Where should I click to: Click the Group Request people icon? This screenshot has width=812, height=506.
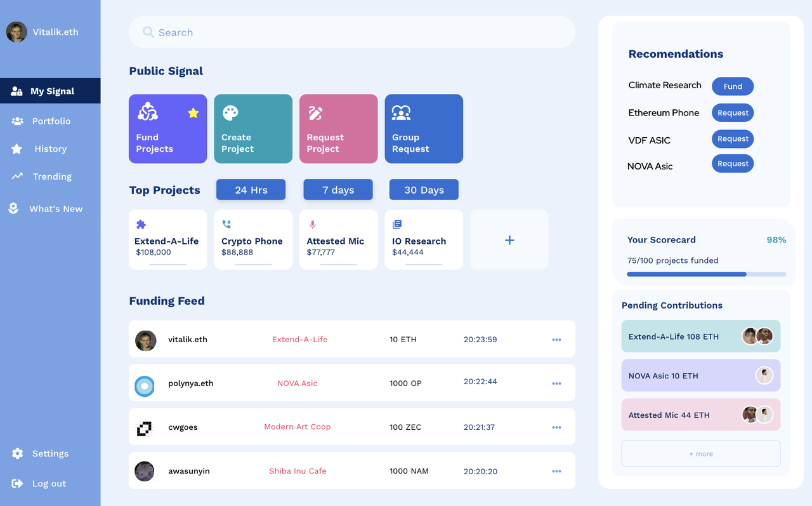[x=401, y=113]
